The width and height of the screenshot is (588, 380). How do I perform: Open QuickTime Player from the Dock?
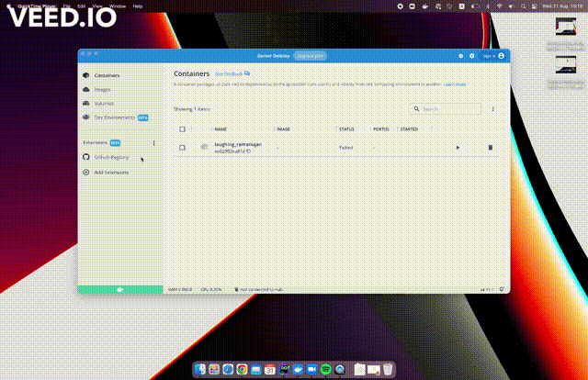[x=340, y=370]
